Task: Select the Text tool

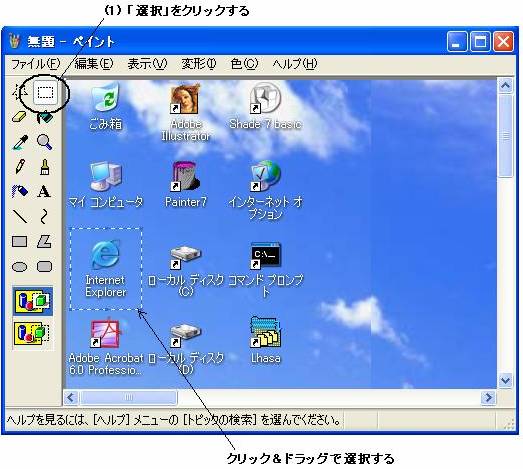Action: (x=44, y=191)
